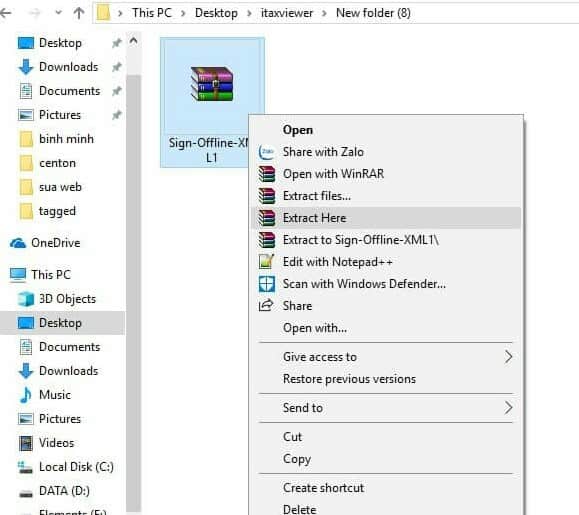Choose Copy in the context menu

(x=386, y=459)
